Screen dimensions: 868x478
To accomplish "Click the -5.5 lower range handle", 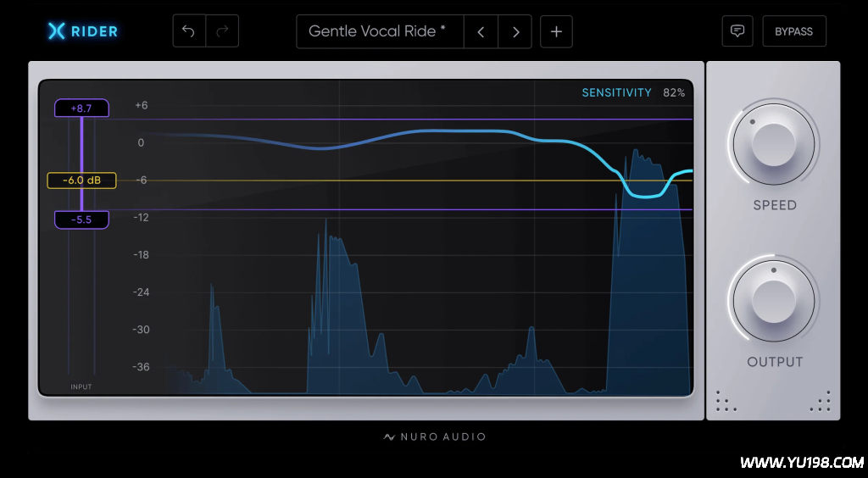I will pyautogui.click(x=81, y=220).
